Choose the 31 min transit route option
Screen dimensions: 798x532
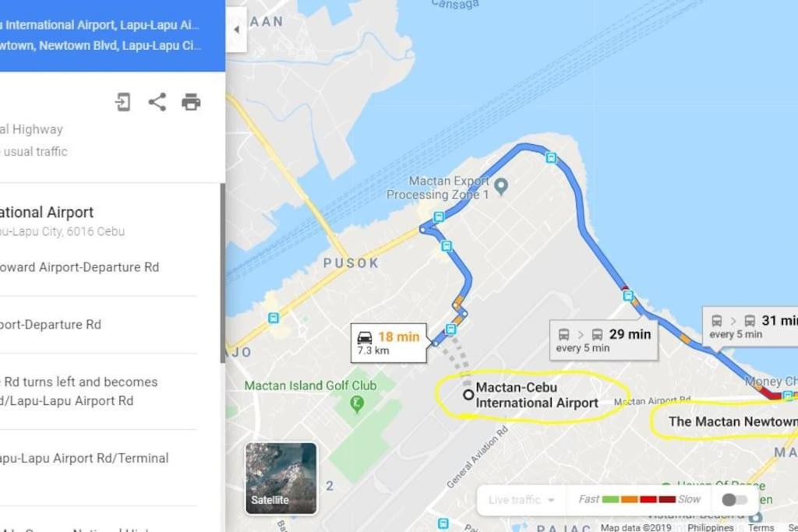[750, 326]
